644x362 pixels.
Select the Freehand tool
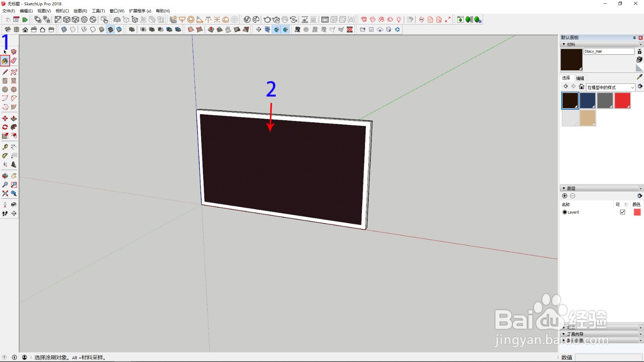(14, 72)
